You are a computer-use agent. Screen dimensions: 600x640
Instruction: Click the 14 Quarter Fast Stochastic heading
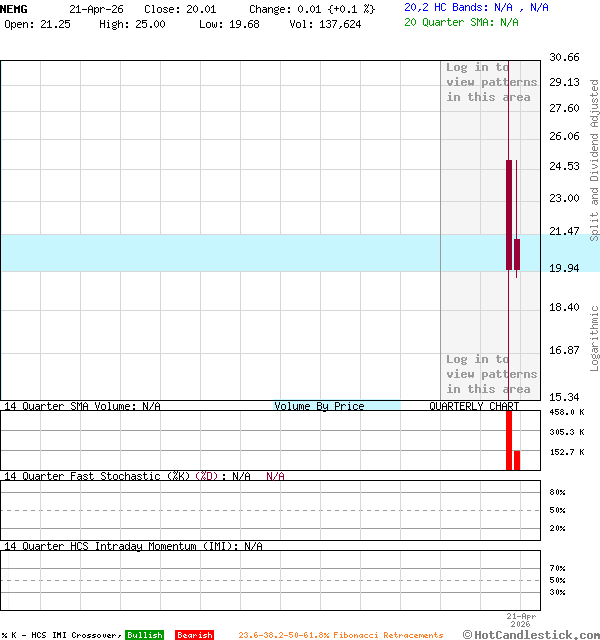pyautogui.click(x=127, y=476)
